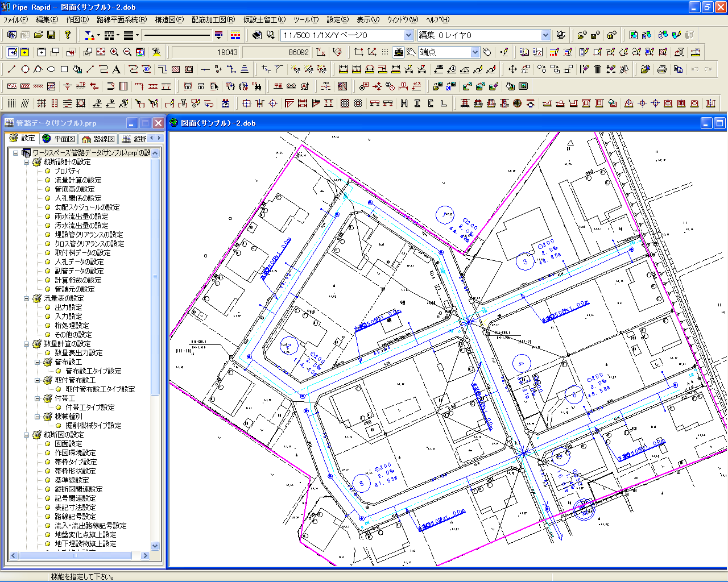Image resolution: width=728 pixels, height=582 pixels.
Task: Collapse the 縦断設計の設定 tree node
Action: [27, 162]
